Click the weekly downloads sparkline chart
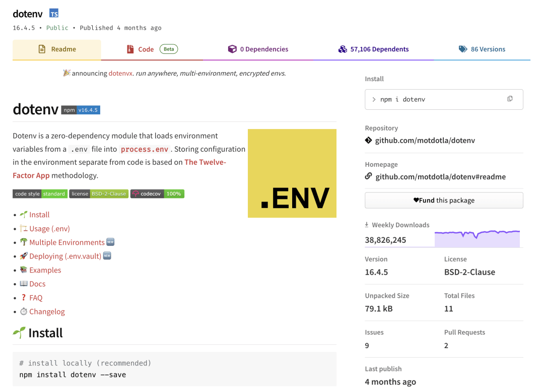 477,238
